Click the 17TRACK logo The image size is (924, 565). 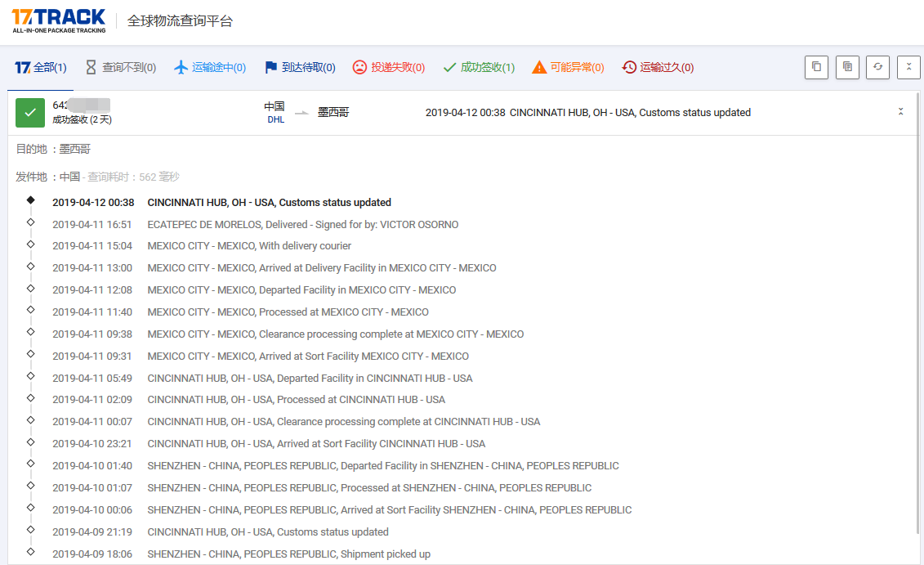(59, 20)
